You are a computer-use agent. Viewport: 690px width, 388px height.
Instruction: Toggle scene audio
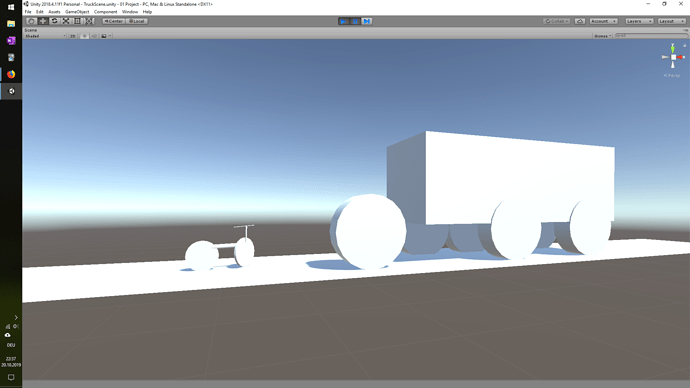pyautogui.click(x=94, y=36)
